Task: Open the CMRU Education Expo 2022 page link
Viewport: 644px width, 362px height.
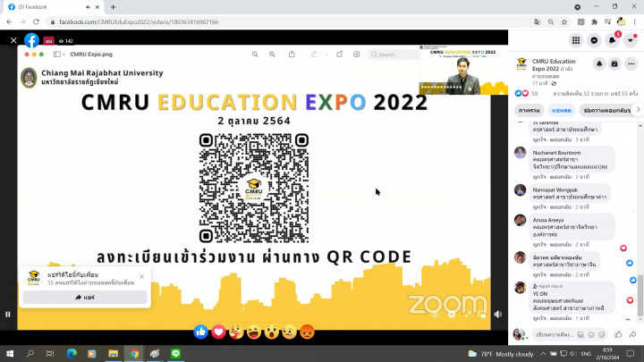Action: [x=554, y=65]
